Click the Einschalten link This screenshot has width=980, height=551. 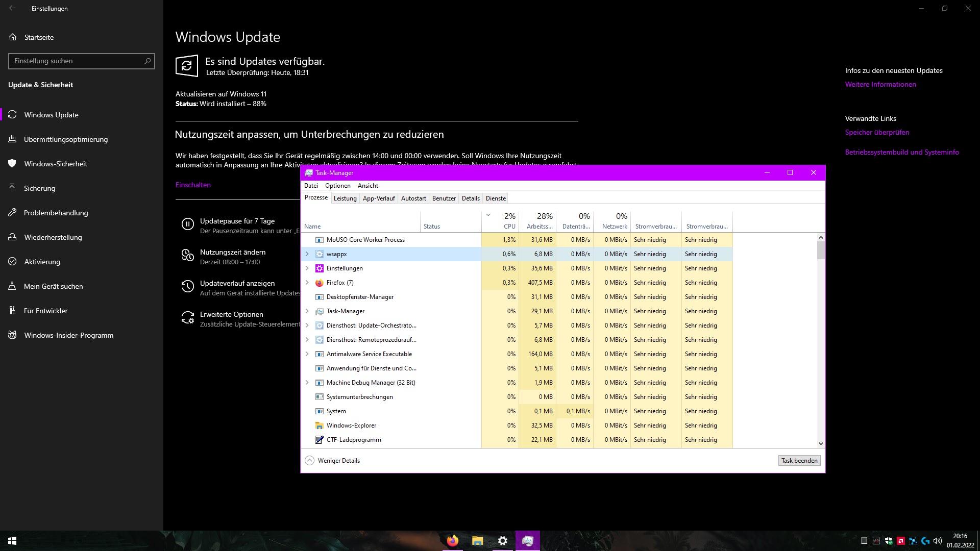coord(193,185)
